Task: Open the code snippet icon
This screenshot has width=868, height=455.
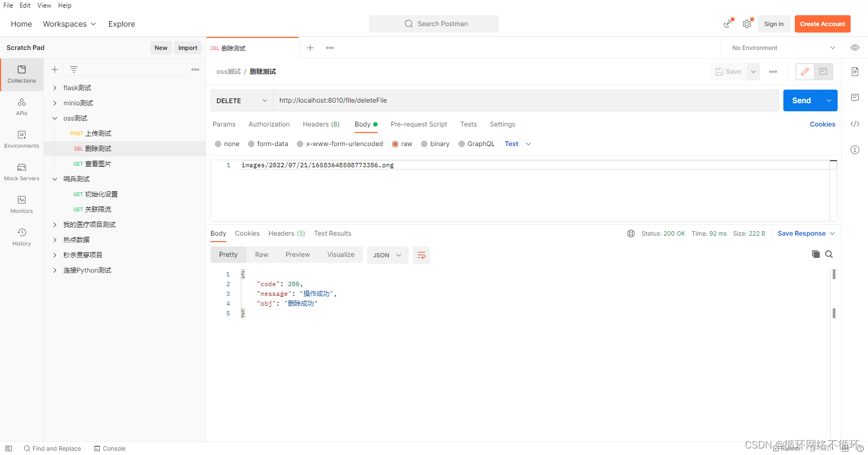Action: (x=855, y=124)
